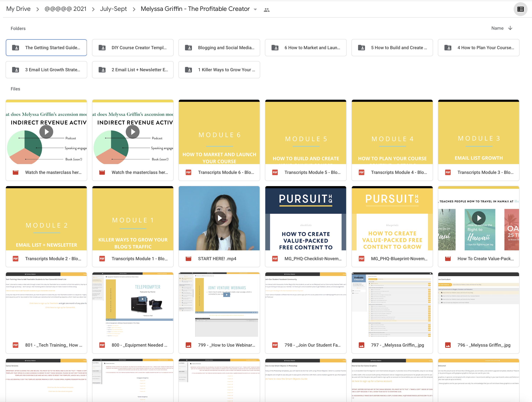532x402 pixels.
Task: Go to My Drive breadcrumb
Action: [18, 9]
